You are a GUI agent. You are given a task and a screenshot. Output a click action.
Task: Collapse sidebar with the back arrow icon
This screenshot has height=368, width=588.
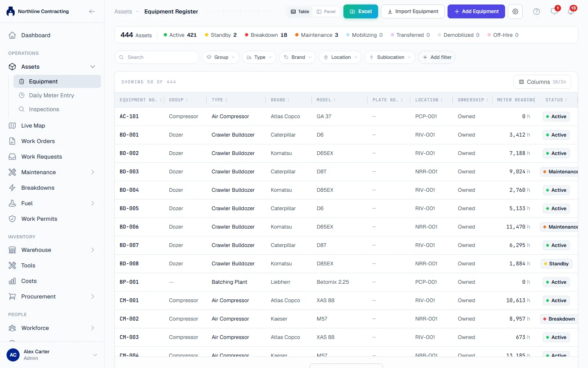pos(92,11)
